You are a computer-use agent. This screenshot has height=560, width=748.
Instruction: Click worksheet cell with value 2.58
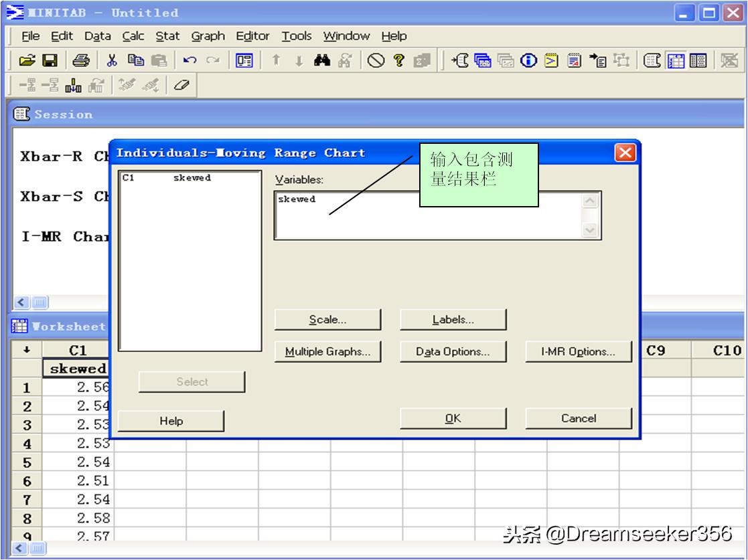coord(77,518)
